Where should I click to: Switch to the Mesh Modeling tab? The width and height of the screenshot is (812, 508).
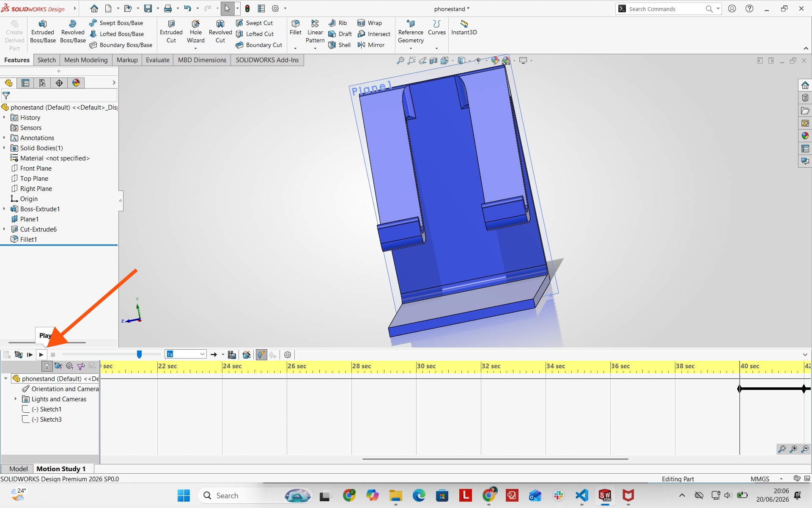tap(86, 60)
